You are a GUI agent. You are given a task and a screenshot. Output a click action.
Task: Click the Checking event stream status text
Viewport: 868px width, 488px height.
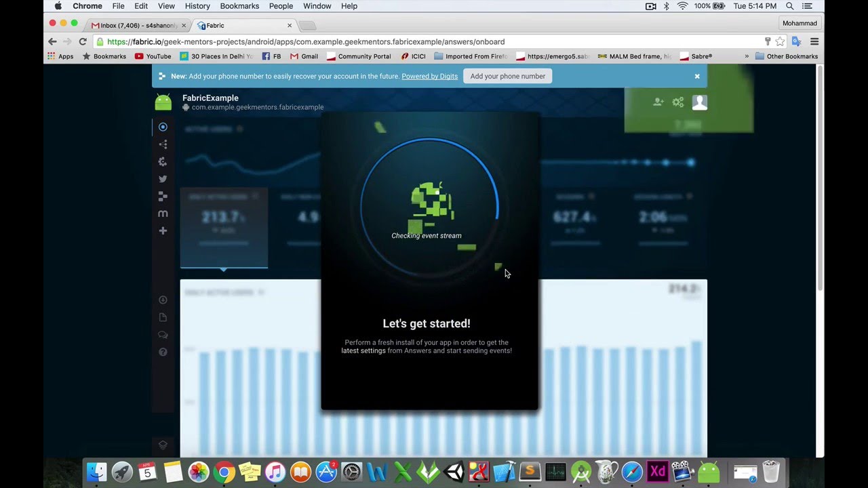pyautogui.click(x=427, y=236)
